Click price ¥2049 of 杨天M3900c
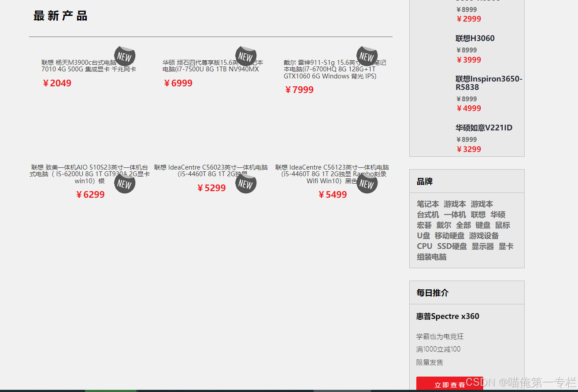This screenshot has height=392, width=578. [x=56, y=83]
